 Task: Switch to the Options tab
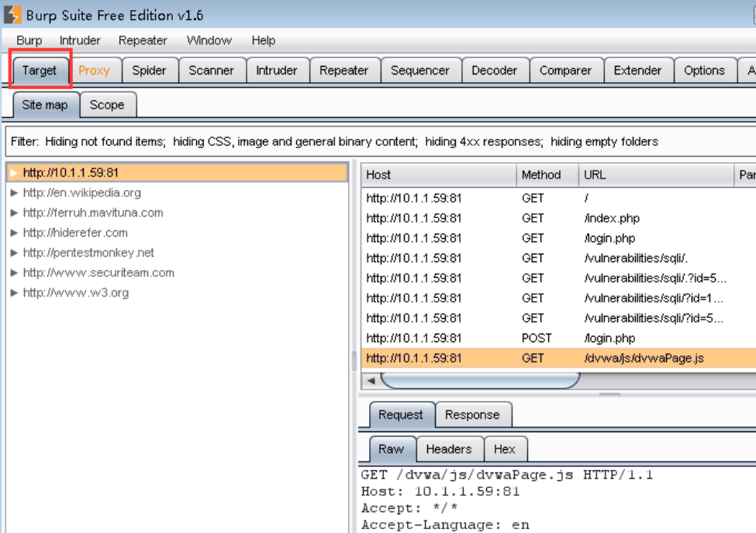click(704, 71)
